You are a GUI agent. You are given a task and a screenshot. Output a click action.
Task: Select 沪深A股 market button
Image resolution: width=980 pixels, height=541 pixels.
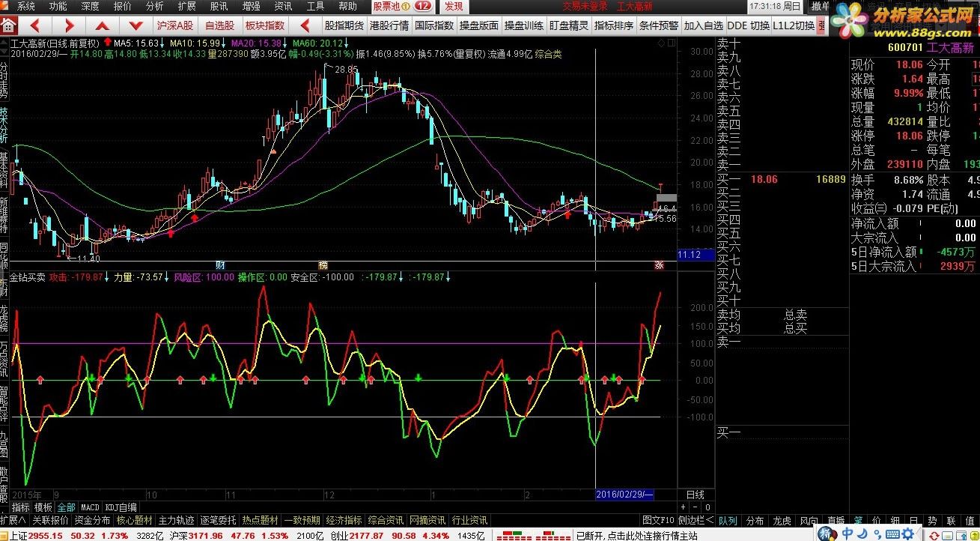click(x=174, y=25)
